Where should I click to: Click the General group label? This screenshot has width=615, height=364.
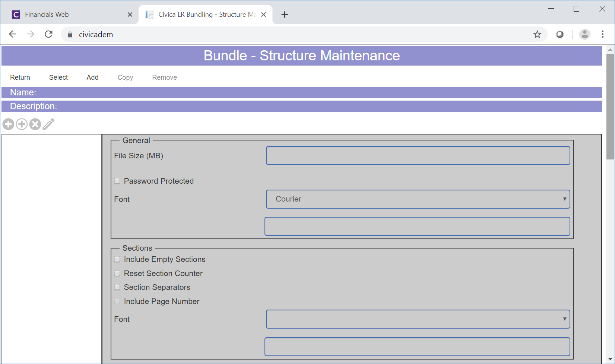coord(136,140)
